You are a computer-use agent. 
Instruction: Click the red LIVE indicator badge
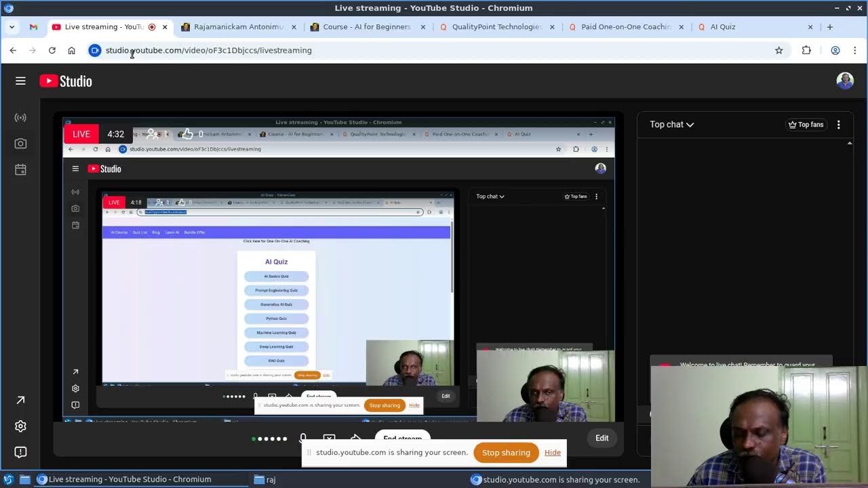click(x=81, y=134)
